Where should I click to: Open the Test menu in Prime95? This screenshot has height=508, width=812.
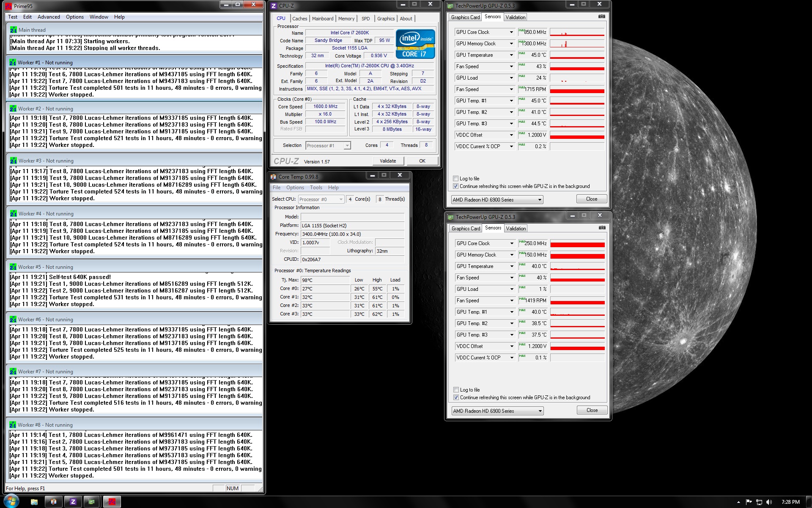click(x=13, y=17)
